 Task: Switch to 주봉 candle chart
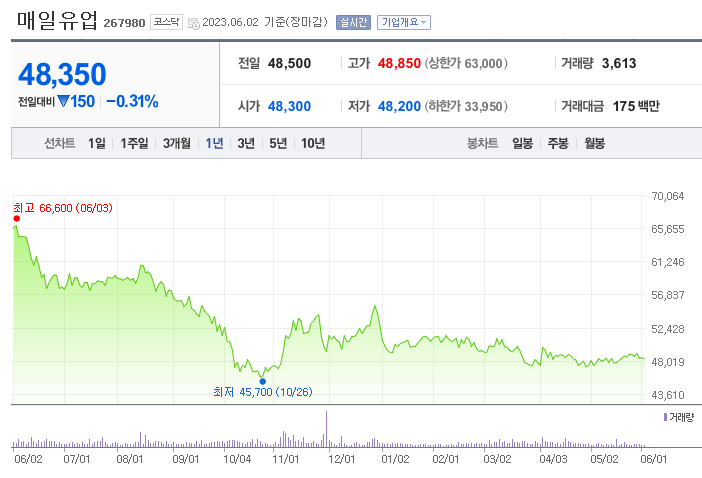[x=558, y=143]
